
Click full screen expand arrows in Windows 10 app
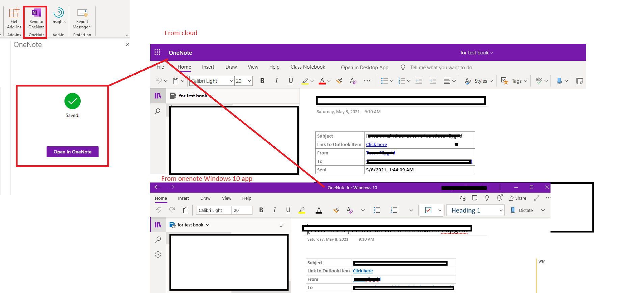(537, 198)
